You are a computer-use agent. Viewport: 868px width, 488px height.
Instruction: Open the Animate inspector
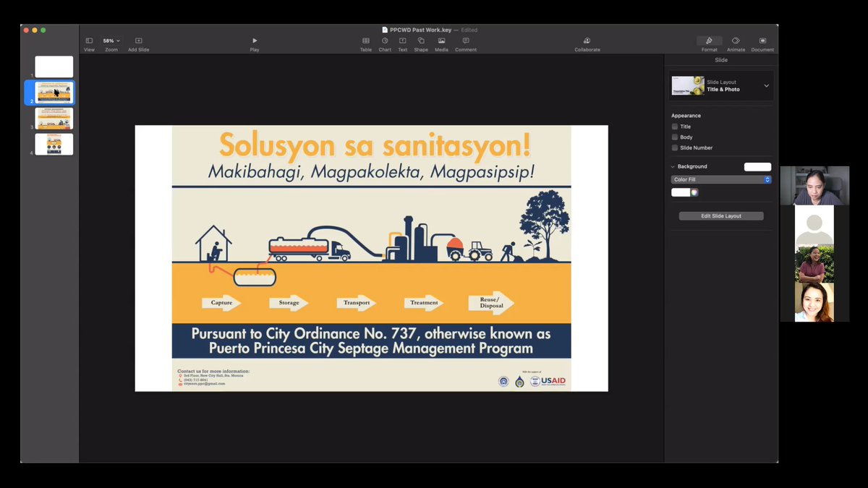click(x=736, y=44)
